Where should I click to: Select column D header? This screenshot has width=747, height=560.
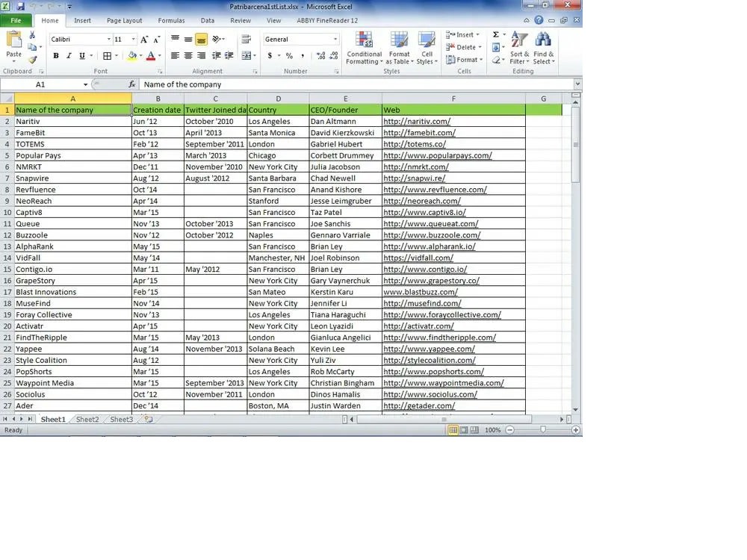(x=278, y=99)
